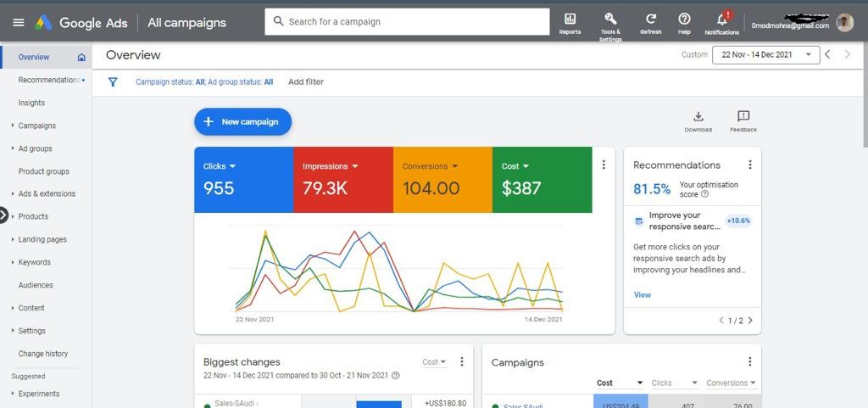Click the home icon beside Overview
The image size is (868, 408).
tap(81, 57)
